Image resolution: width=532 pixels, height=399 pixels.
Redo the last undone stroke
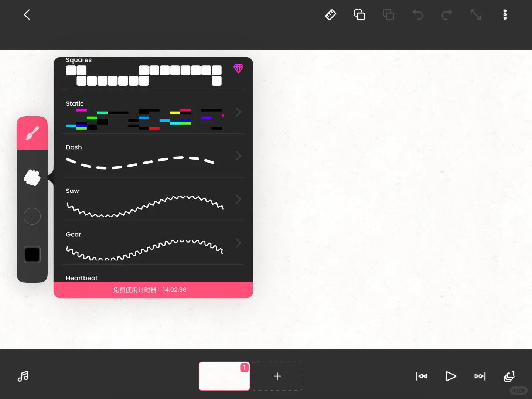[447, 15]
